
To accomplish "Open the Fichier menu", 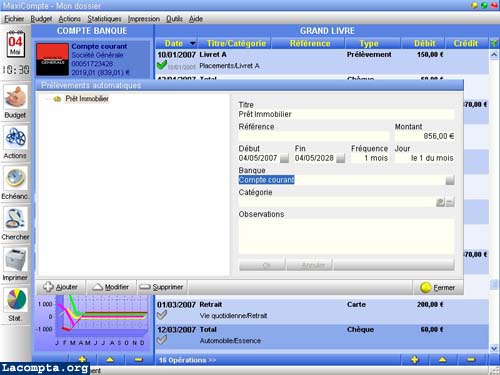I will (14, 19).
